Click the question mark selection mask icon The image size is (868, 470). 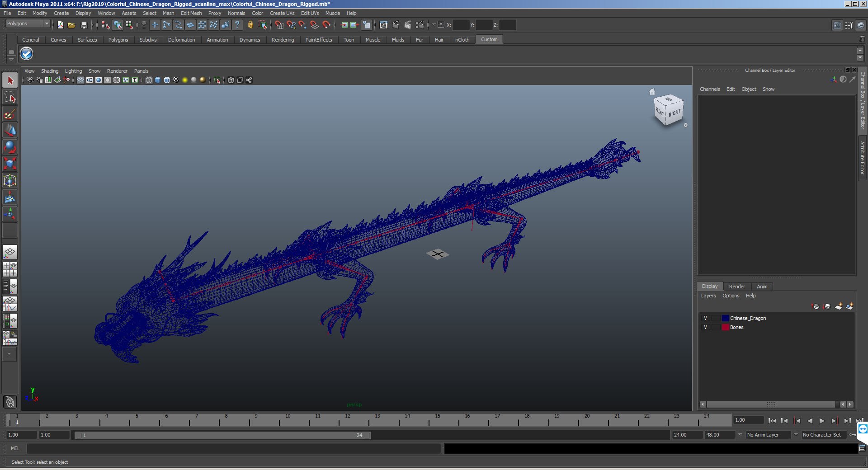[x=237, y=25]
